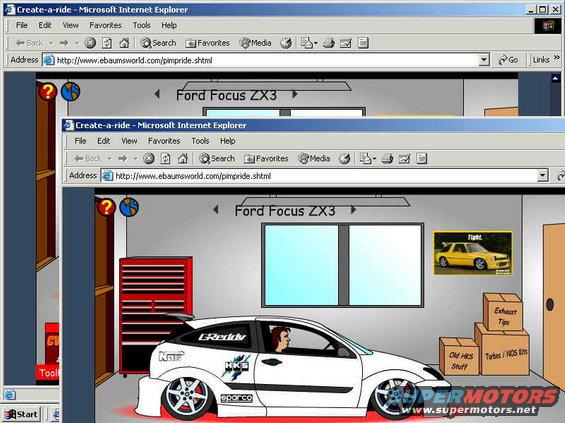The image size is (565, 423).
Task: Click Discuss icon in back window toolbar
Action: [363, 43]
